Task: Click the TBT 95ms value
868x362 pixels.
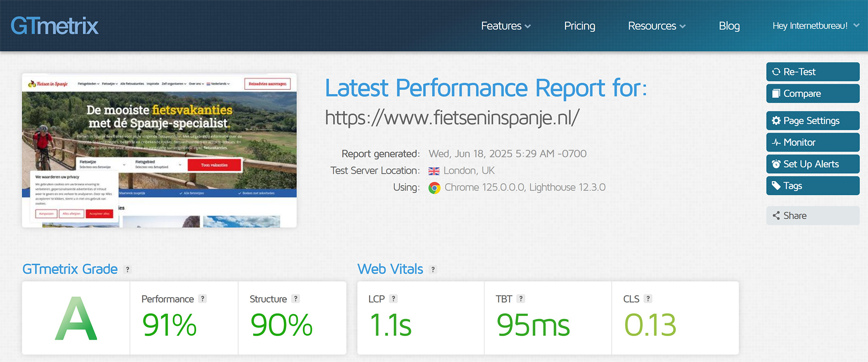Action: pyautogui.click(x=533, y=325)
